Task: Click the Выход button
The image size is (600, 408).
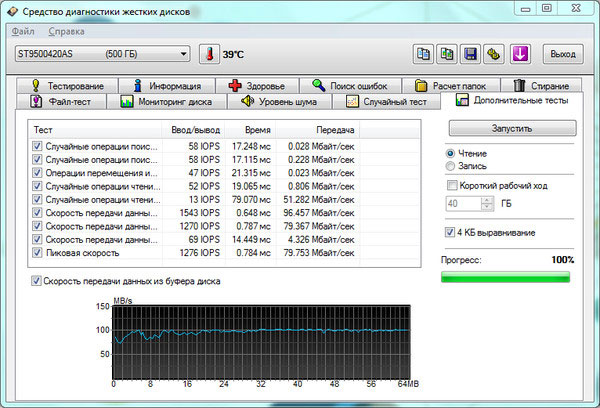Action: point(563,54)
